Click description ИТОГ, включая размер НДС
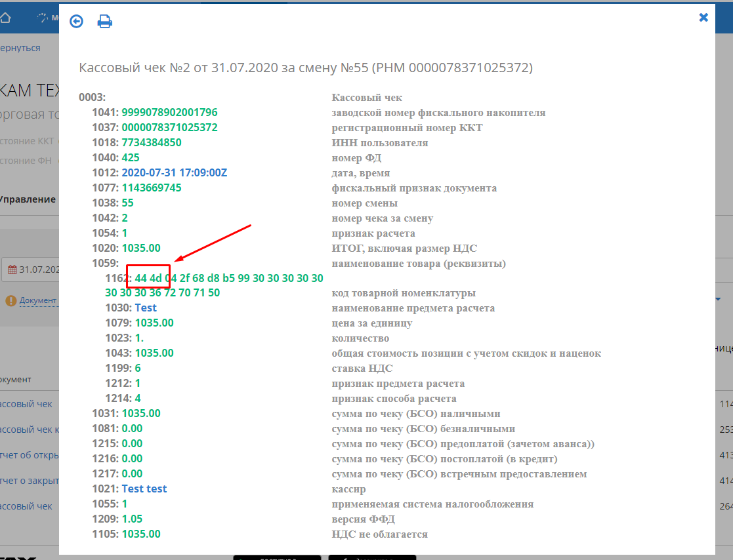733x560 pixels. coord(404,248)
